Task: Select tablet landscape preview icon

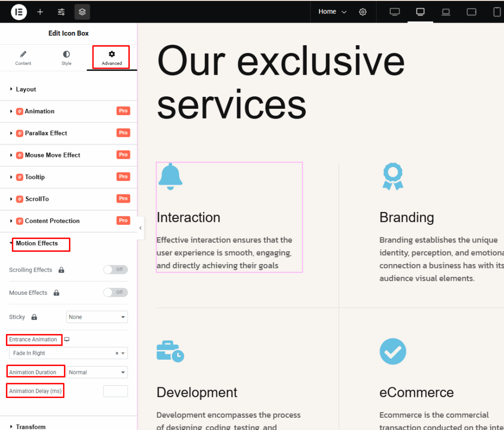Action: pyautogui.click(x=472, y=12)
